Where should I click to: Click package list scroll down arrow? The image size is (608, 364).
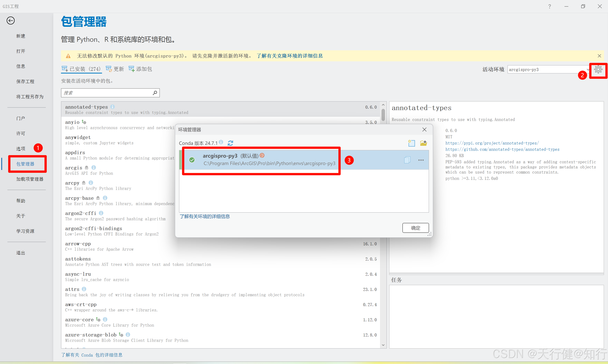[383, 345]
